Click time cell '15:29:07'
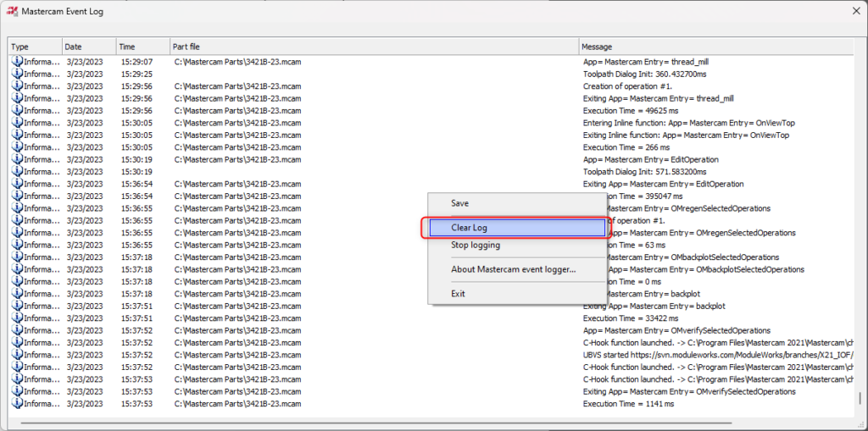Screen dimensions: 868x431 (136, 62)
